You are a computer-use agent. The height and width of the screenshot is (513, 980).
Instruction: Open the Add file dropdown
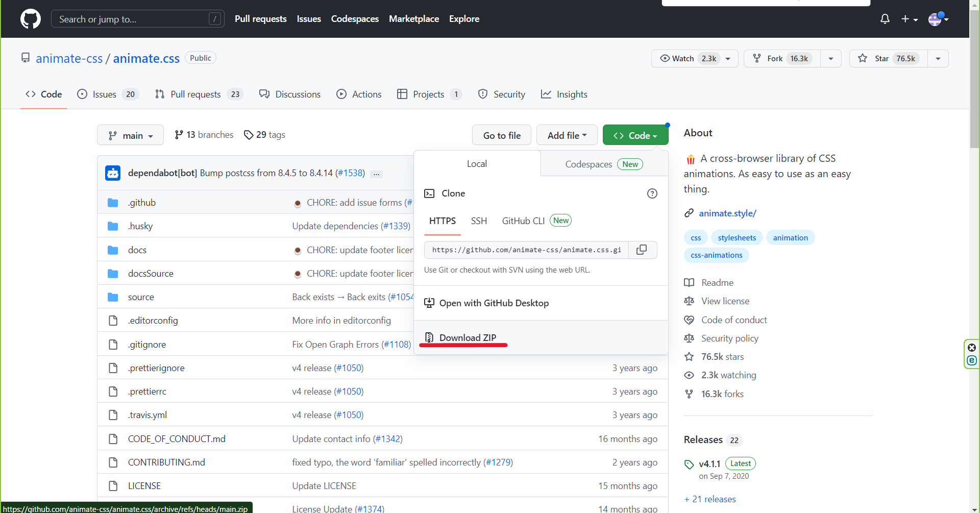pyautogui.click(x=567, y=135)
